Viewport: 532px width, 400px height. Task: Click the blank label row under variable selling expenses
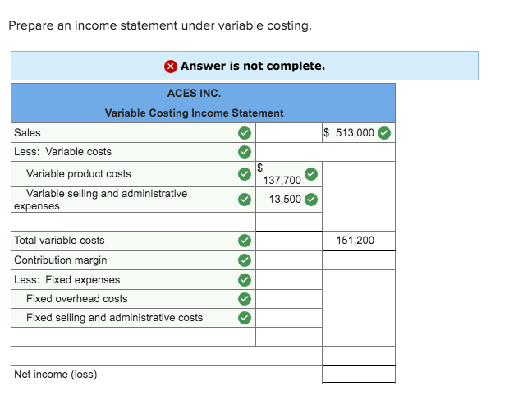tap(133, 222)
